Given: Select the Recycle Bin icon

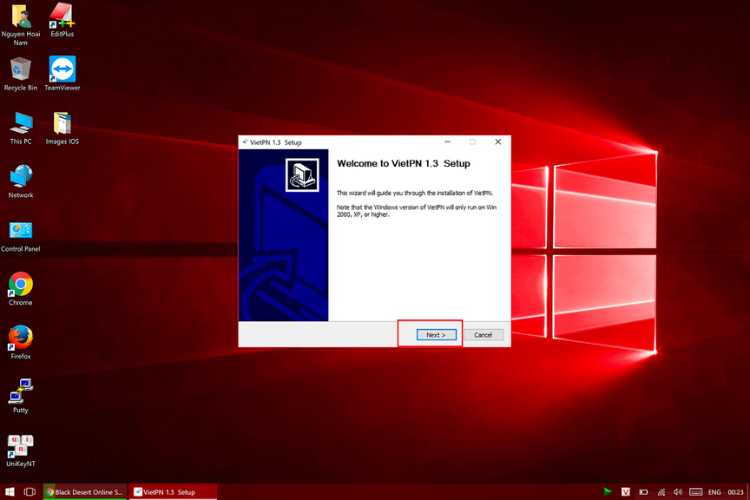Looking at the screenshot, I should tap(21, 73).
